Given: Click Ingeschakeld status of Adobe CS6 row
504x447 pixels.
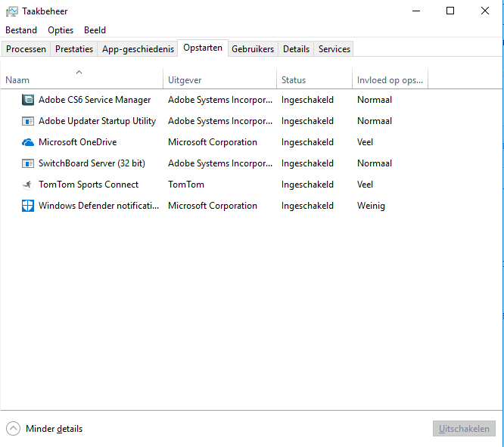Looking at the screenshot, I should pos(307,100).
